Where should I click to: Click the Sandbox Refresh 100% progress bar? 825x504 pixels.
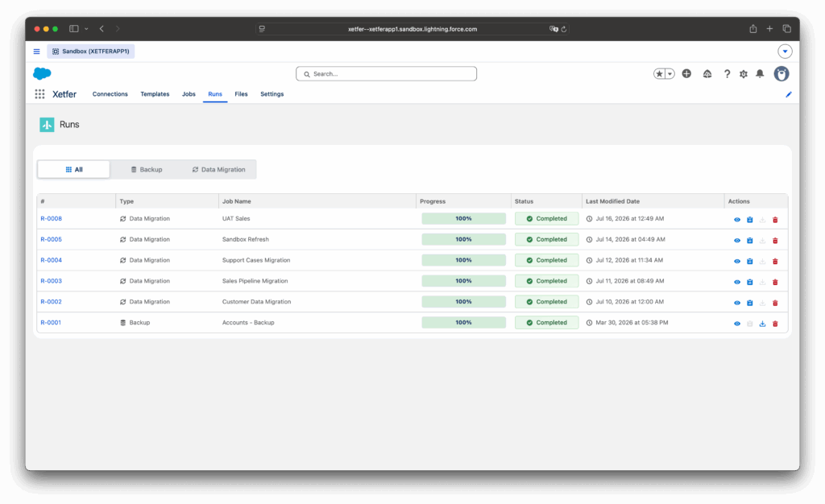pyautogui.click(x=463, y=240)
